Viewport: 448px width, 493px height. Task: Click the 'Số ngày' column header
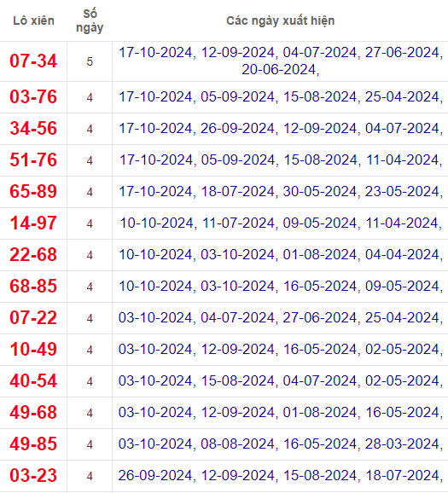click(x=90, y=20)
